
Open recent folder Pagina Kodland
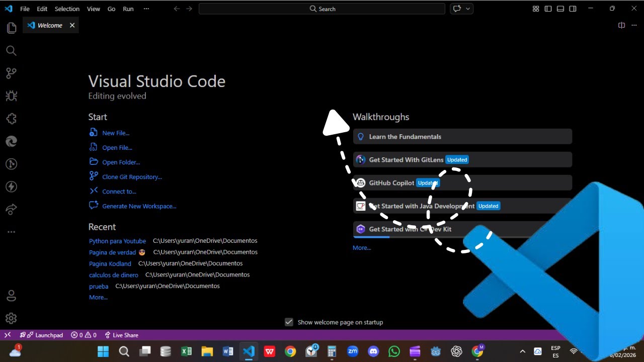(110, 263)
